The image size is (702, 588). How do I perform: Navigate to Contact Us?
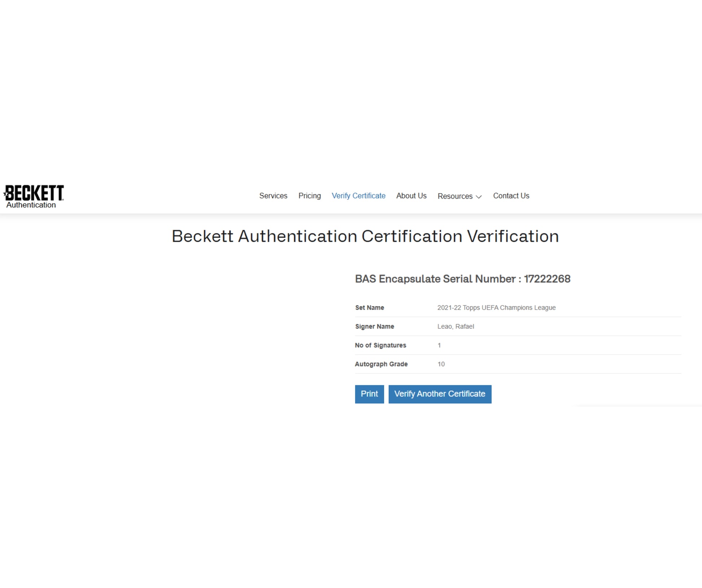[511, 196]
